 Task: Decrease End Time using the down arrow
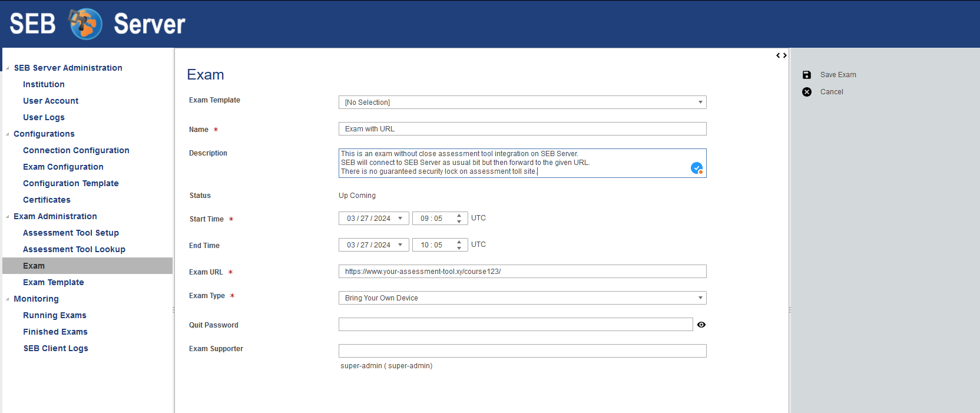pos(459,248)
